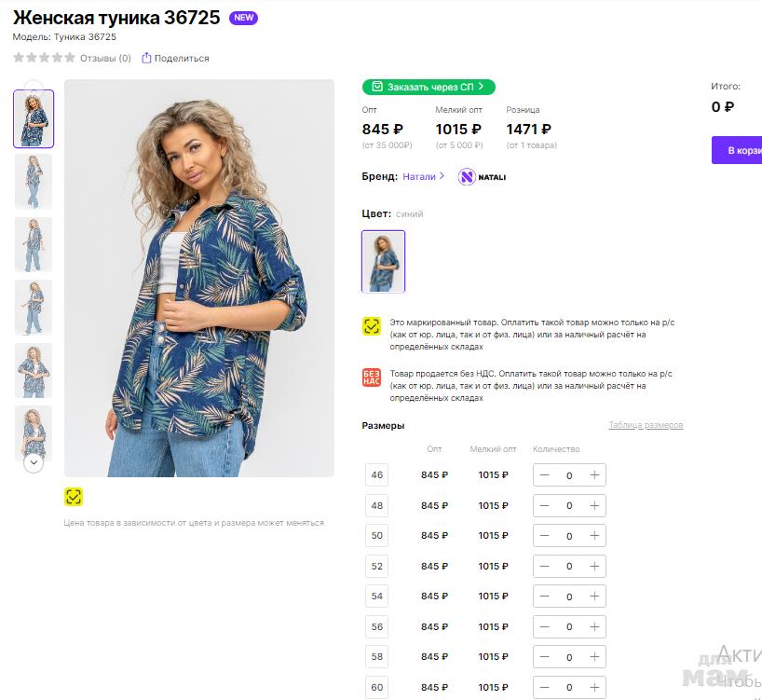The height and width of the screenshot is (700, 762).
Task: Click the red Без НДС badge icon
Action: [x=372, y=377]
